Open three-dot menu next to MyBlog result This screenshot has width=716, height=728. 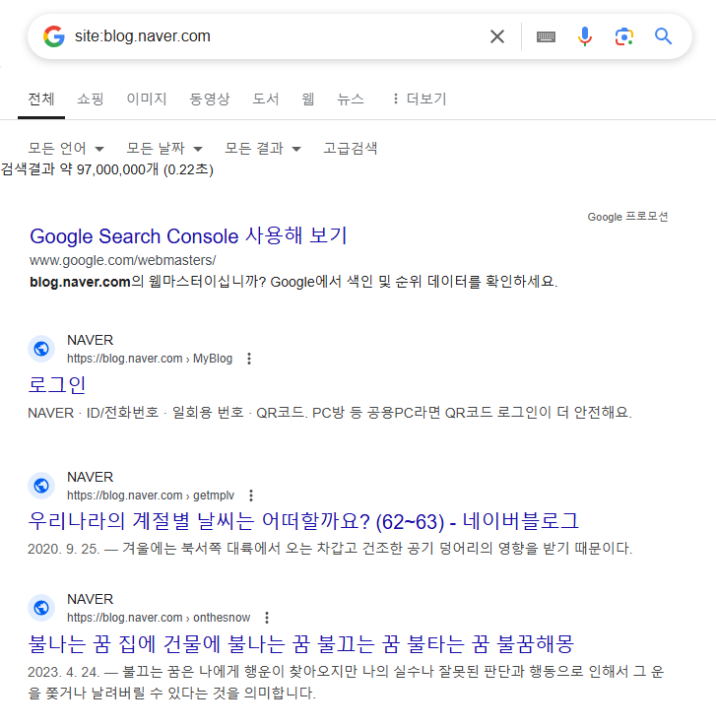coord(249,359)
